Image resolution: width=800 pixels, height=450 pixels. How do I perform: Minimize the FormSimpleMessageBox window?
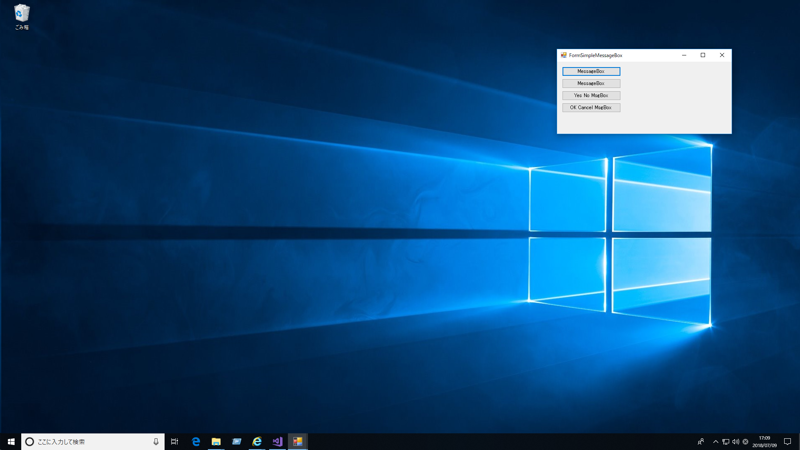[x=684, y=55]
